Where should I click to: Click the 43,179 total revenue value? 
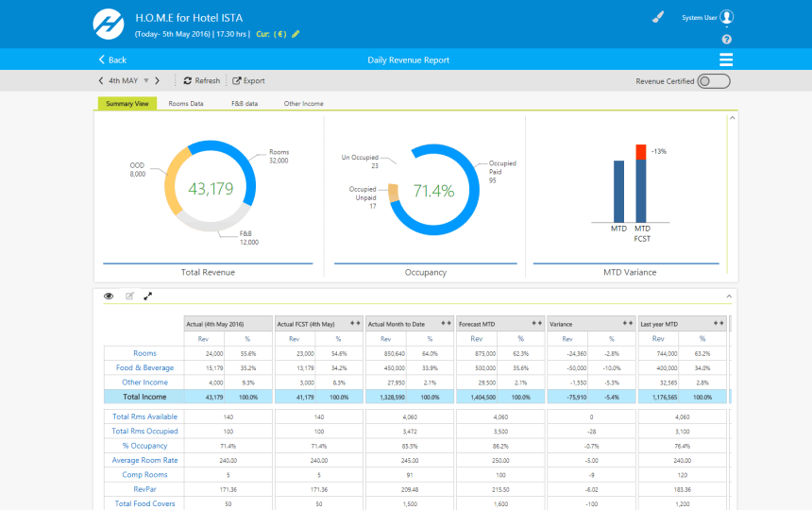pos(211,189)
